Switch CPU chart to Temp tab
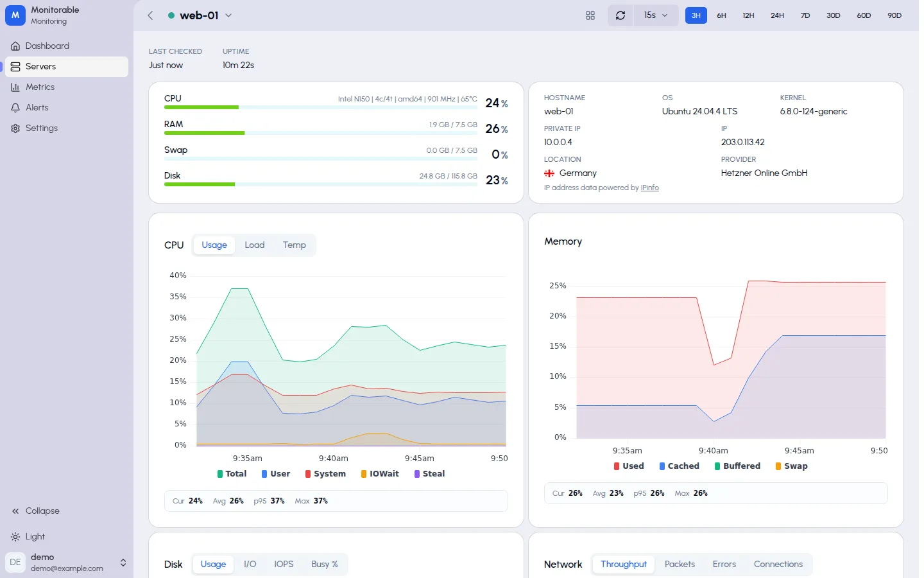The width and height of the screenshot is (924, 578). coord(295,245)
